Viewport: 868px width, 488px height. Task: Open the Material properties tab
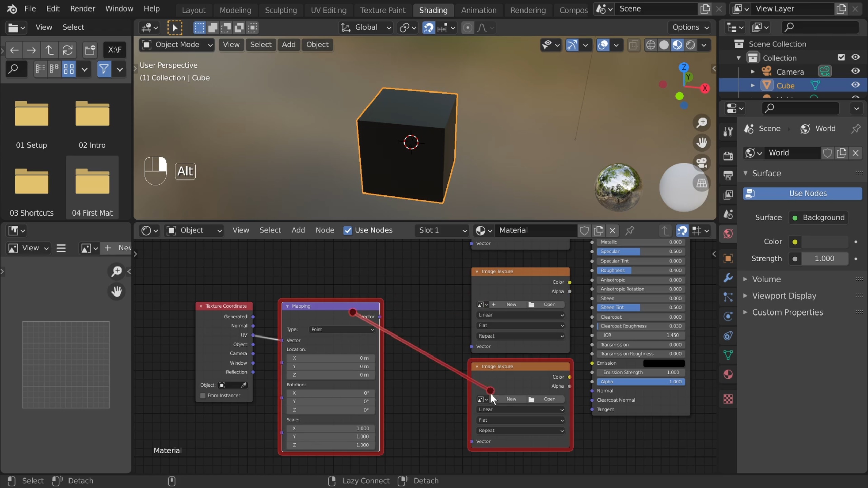(x=728, y=374)
